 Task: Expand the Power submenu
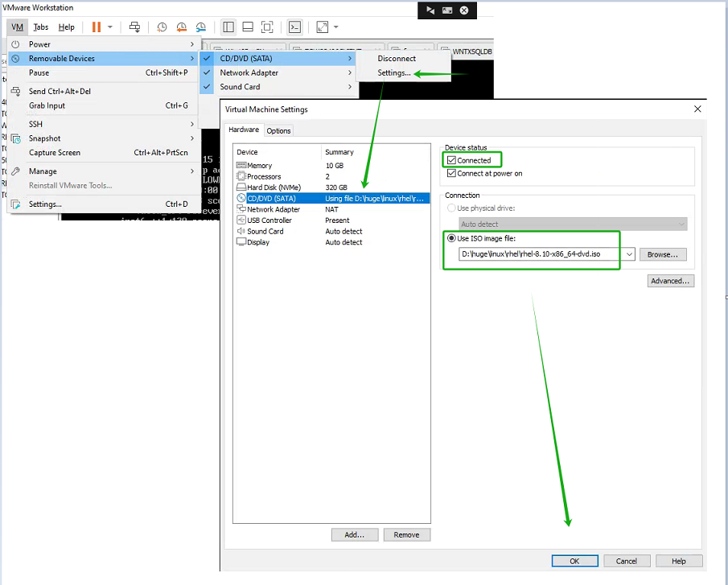pyautogui.click(x=103, y=44)
